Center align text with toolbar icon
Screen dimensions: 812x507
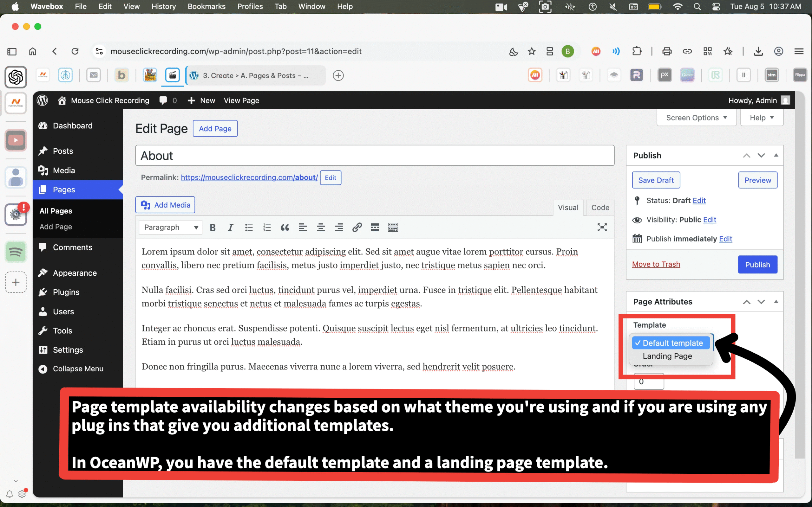point(320,228)
